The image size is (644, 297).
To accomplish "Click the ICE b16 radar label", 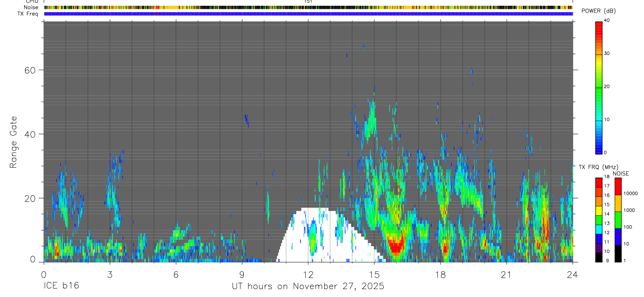I will pyautogui.click(x=60, y=287).
